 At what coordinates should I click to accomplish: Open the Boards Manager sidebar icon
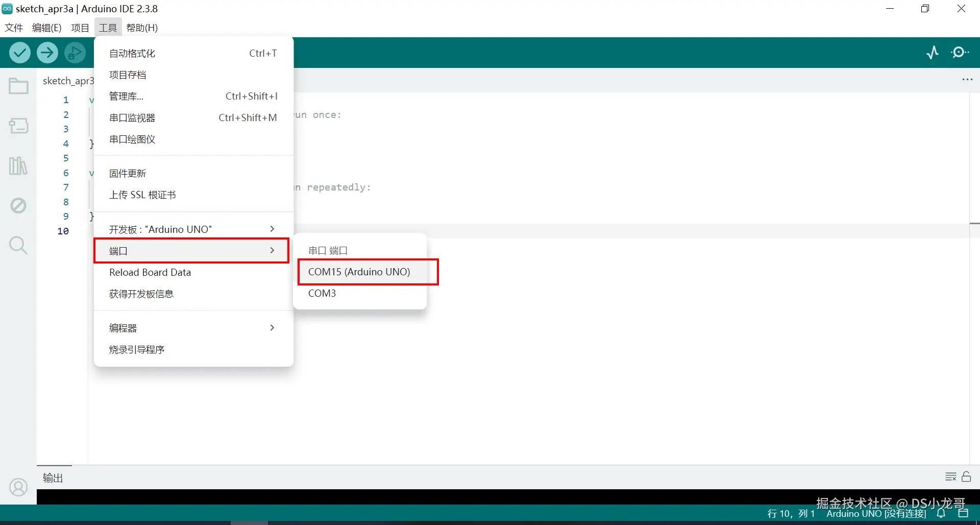click(x=18, y=126)
